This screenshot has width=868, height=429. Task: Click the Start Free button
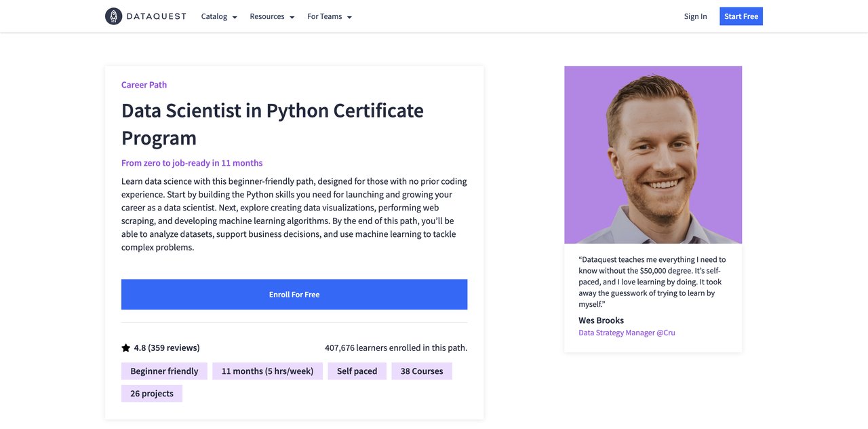(x=741, y=16)
